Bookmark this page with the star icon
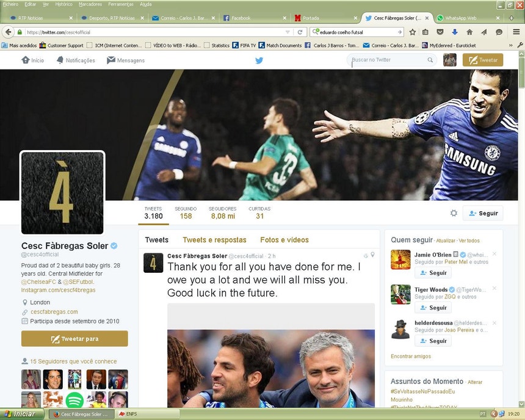Image resolution: width=525 pixels, height=420 pixels. pyautogui.click(x=413, y=32)
